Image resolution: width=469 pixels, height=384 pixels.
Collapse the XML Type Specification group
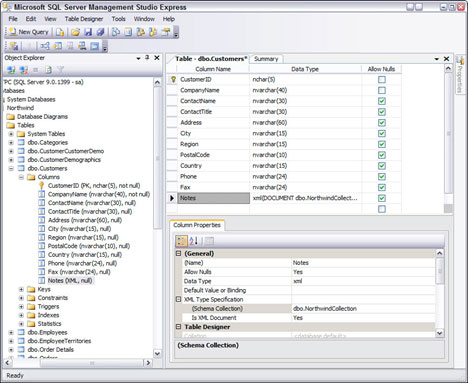pos(179,299)
